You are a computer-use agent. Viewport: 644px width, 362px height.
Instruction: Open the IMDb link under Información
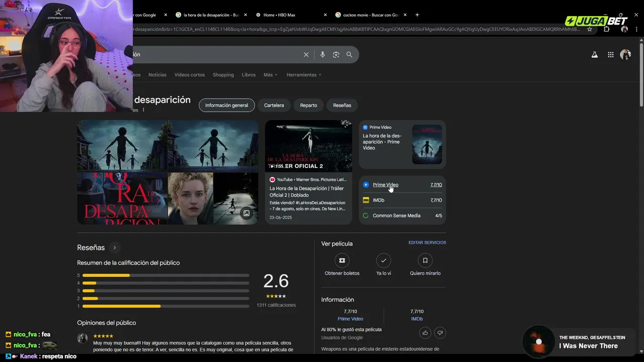(x=417, y=319)
